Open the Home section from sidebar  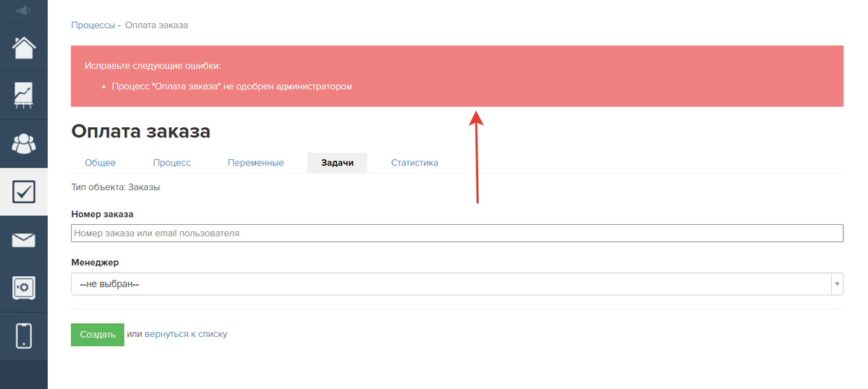[23, 48]
